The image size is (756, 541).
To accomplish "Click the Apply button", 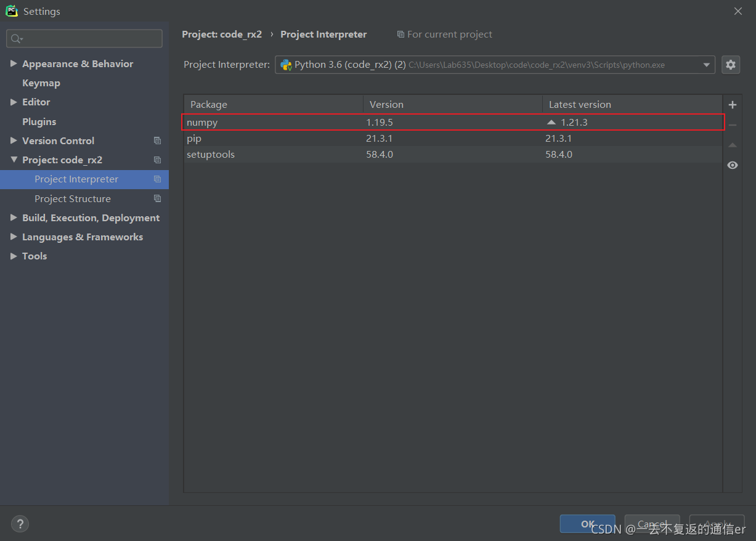I will [717, 524].
